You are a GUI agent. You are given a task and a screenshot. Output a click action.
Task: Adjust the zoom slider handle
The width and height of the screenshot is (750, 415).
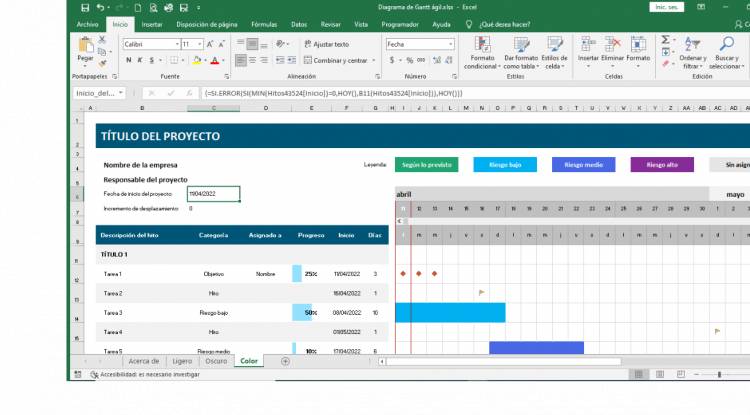[x=719, y=374]
